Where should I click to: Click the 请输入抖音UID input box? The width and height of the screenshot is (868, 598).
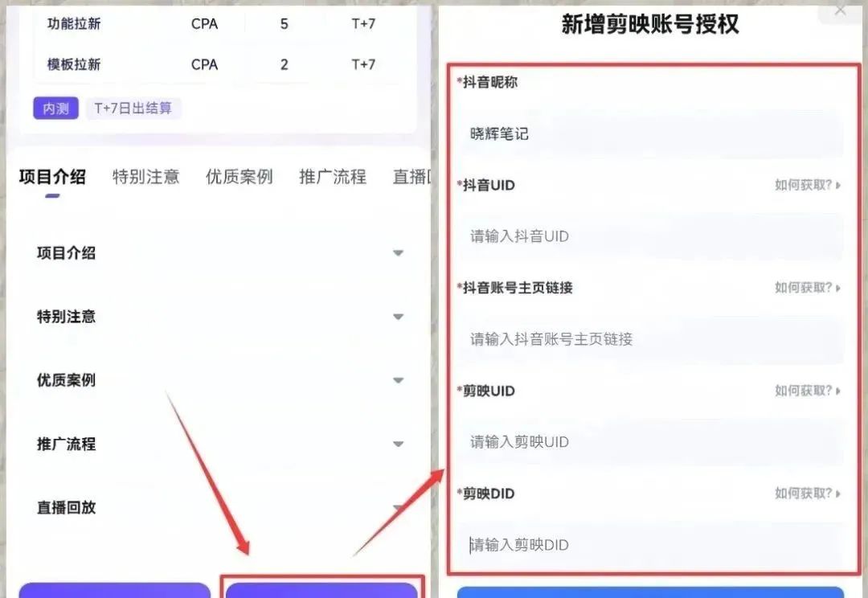[650, 236]
